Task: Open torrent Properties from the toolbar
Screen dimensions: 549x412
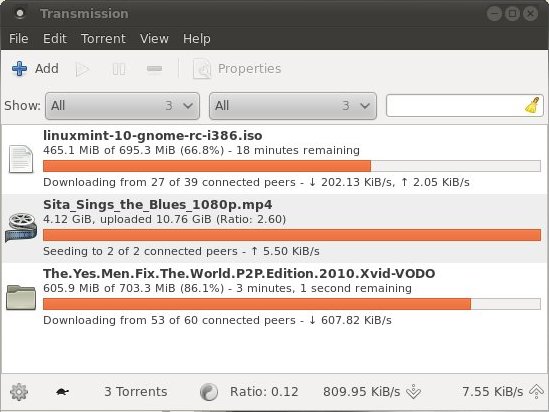Action: pos(237,69)
